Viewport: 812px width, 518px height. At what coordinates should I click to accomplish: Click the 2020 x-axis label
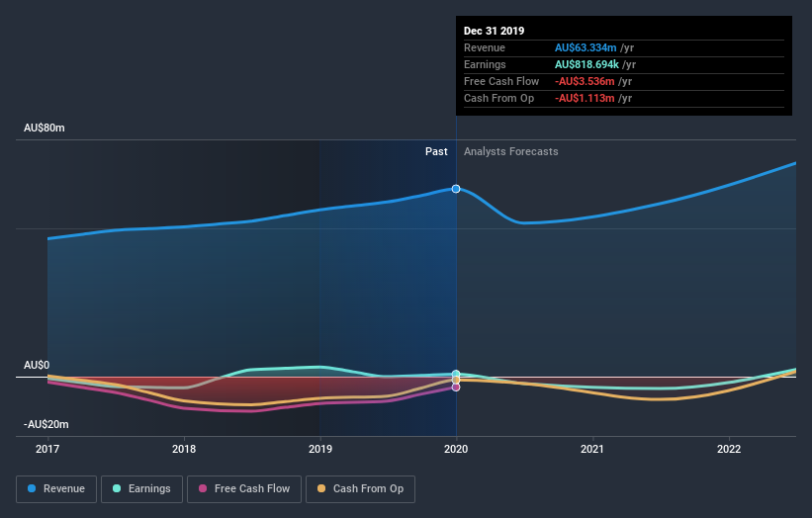(456, 449)
